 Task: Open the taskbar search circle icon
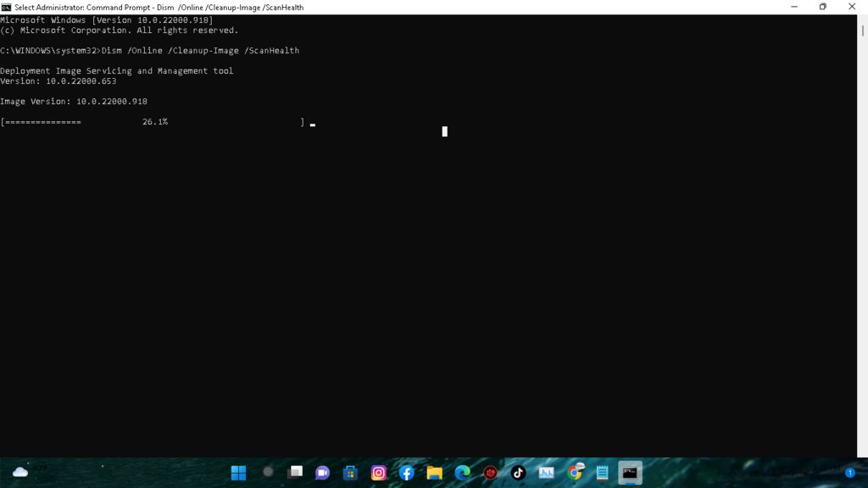point(268,472)
